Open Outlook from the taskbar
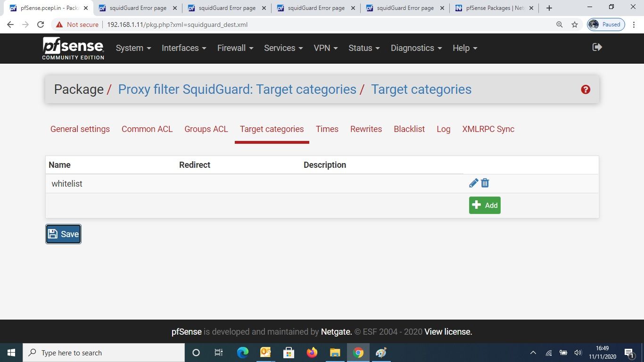644x362 pixels. click(265, 353)
